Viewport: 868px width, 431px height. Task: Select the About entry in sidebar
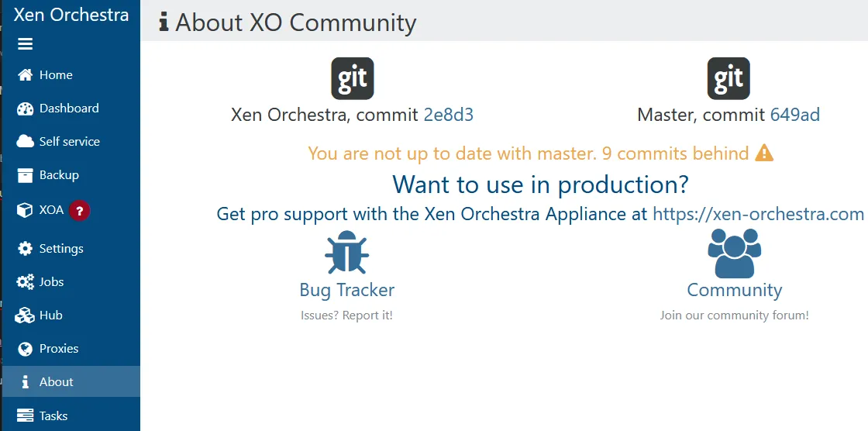click(x=56, y=382)
